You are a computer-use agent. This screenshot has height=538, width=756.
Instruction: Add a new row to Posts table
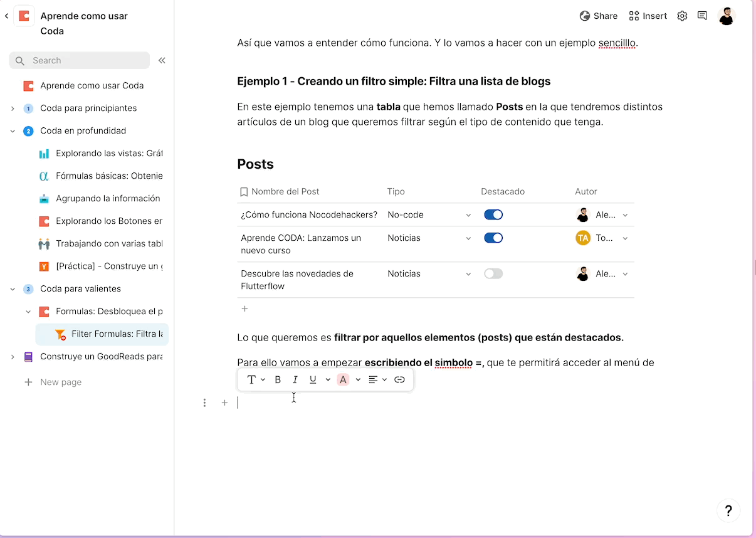(x=245, y=309)
